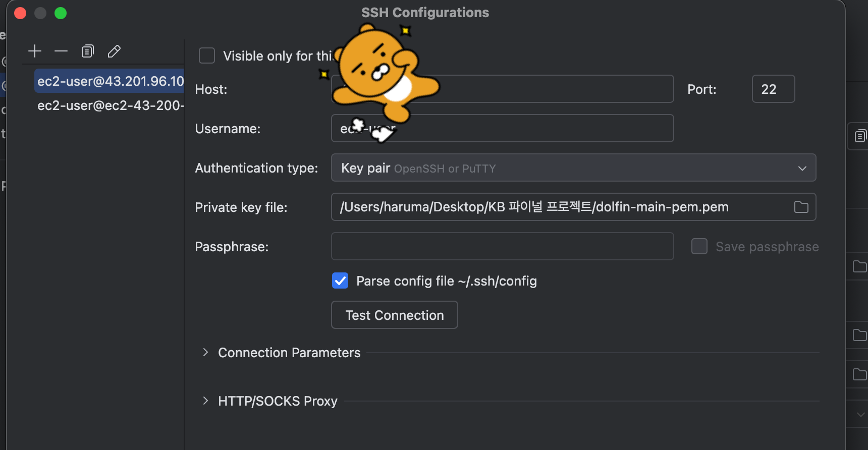Viewport: 868px width, 450px height.
Task: Open Authentication type dropdown
Action: point(573,167)
